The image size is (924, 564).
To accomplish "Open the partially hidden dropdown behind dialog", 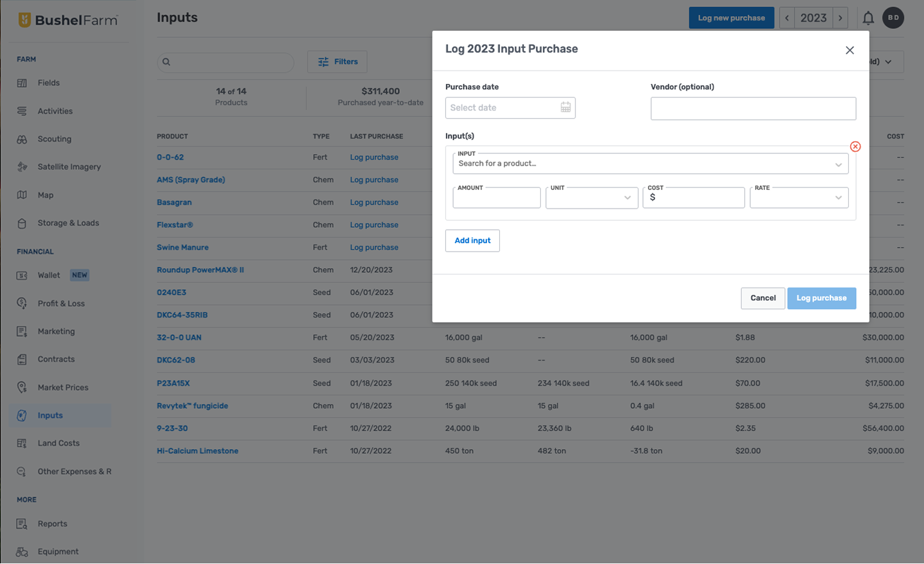I will pyautogui.click(x=887, y=62).
